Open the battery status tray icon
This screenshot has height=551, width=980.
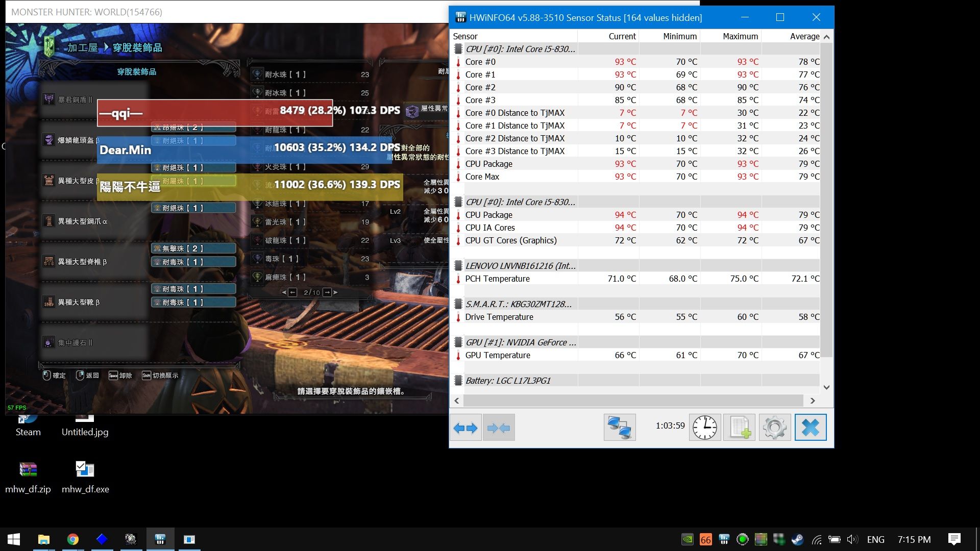tap(835, 539)
